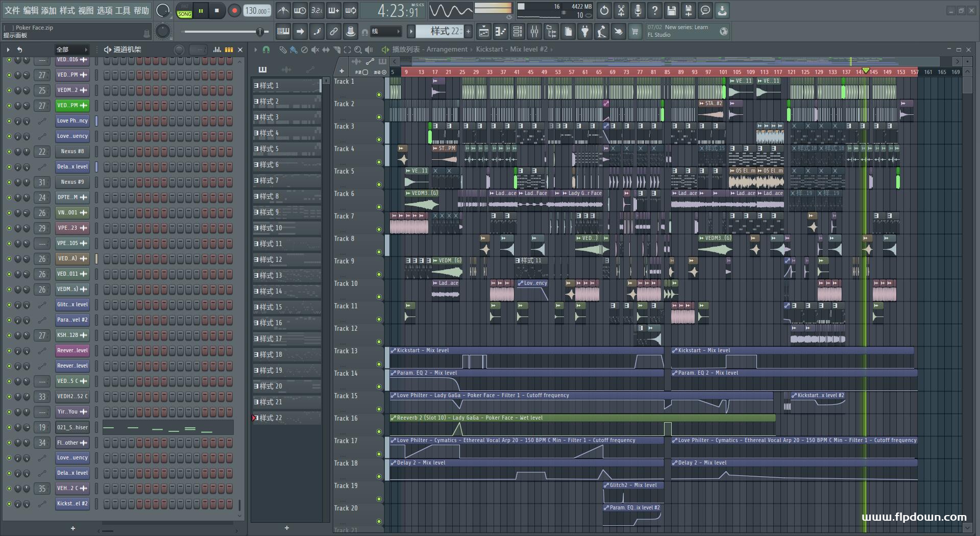The width and height of the screenshot is (980, 536).
Task: Open the channel rack options arrow
Action: pos(8,50)
